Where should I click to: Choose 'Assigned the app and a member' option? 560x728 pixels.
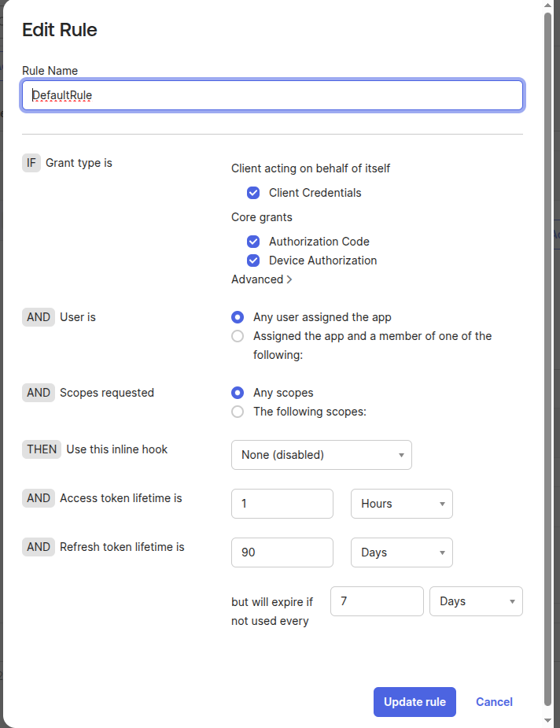(238, 337)
